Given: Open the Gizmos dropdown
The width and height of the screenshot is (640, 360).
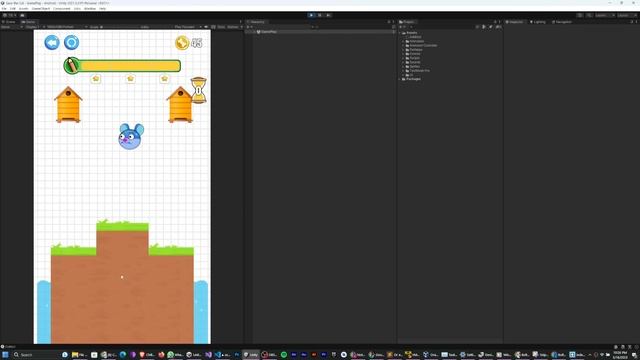Looking at the screenshot, I should click(x=234, y=27).
